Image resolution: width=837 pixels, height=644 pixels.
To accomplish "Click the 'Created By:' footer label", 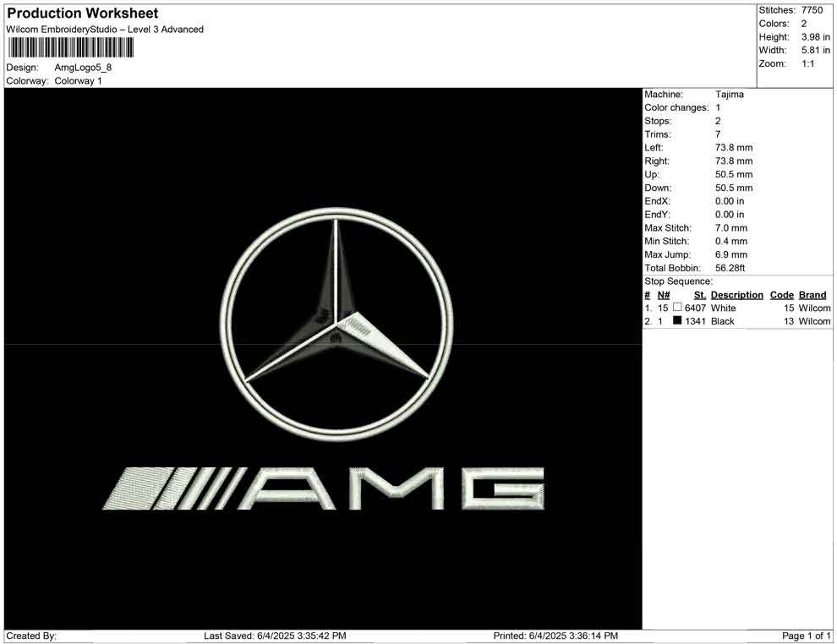I will [31, 636].
